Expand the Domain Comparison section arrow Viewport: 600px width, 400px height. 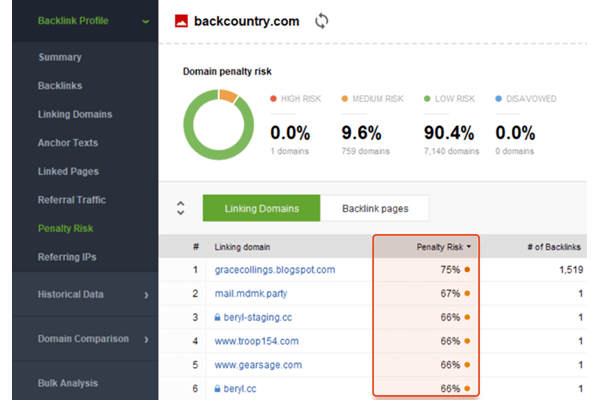(x=146, y=340)
